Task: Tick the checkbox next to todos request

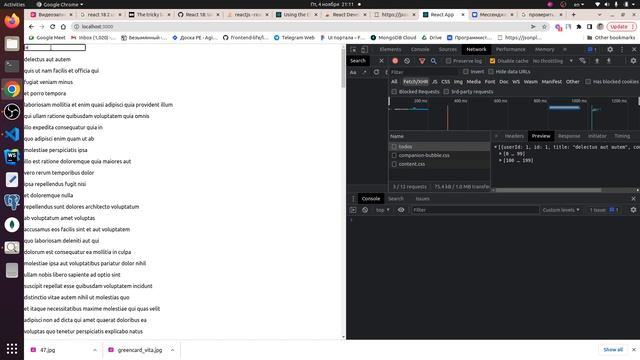Action: pyautogui.click(x=394, y=147)
